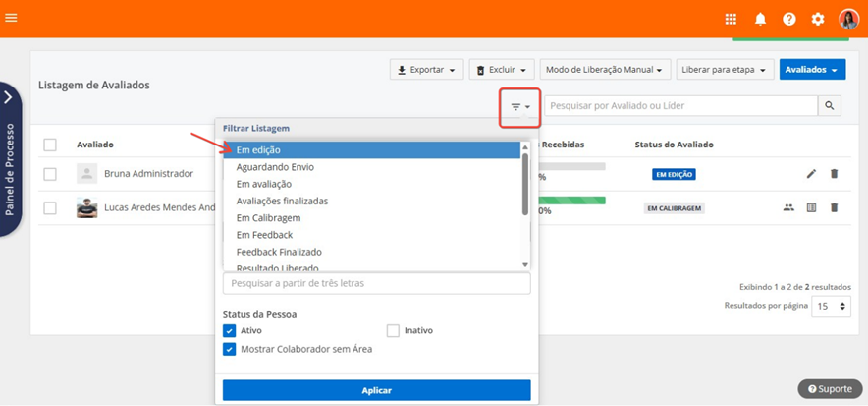The height and width of the screenshot is (406, 868).
Task: Click the Aplicar button
Action: pos(376,390)
